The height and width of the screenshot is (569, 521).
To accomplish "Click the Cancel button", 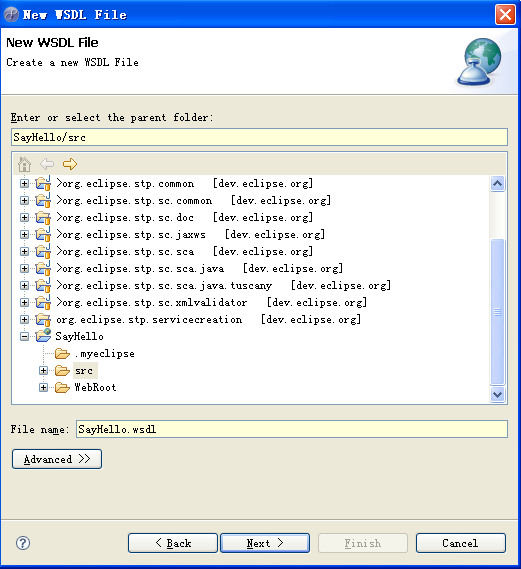I will [460, 543].
